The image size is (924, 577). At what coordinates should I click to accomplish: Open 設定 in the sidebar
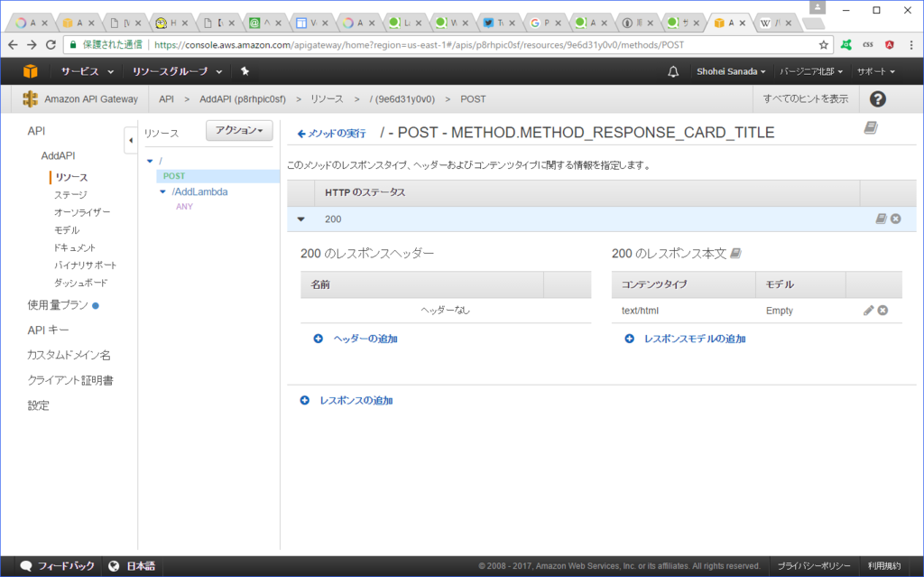click(x=38, y=406)
